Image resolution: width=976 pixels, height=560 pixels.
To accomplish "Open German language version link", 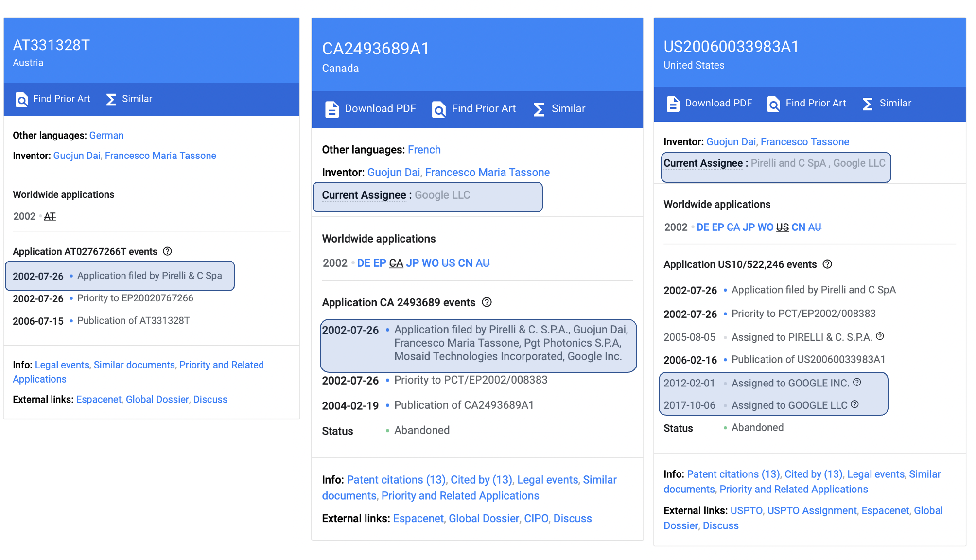I will pyautogui.click(x=106, y=135).
